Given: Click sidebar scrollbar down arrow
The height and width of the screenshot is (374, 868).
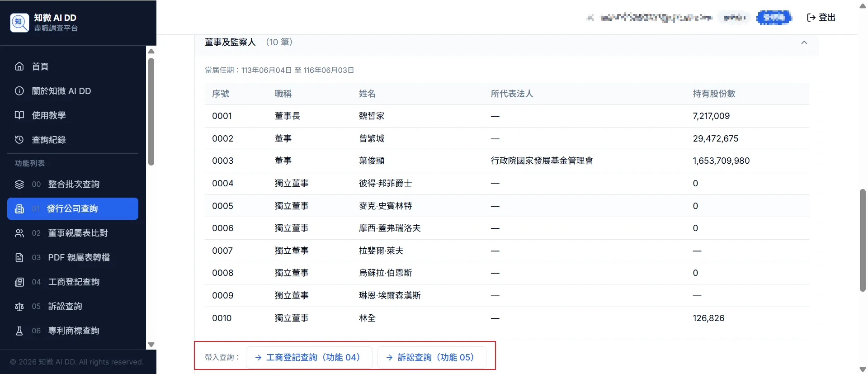Looking at the screenshot, I should pos(151,345).
